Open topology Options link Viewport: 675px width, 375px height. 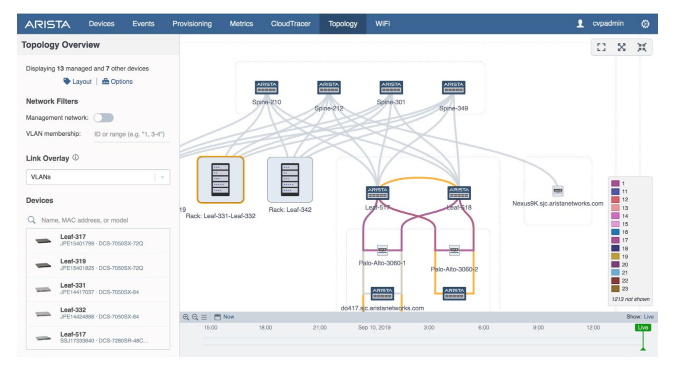[x=117, y=81]
